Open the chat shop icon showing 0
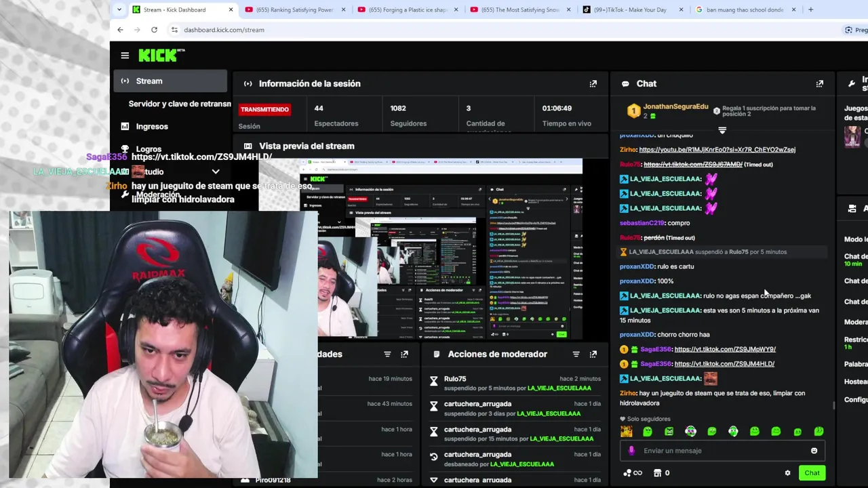Image resolution: width=868 pixels, height=488 pixels. point(662,473)
